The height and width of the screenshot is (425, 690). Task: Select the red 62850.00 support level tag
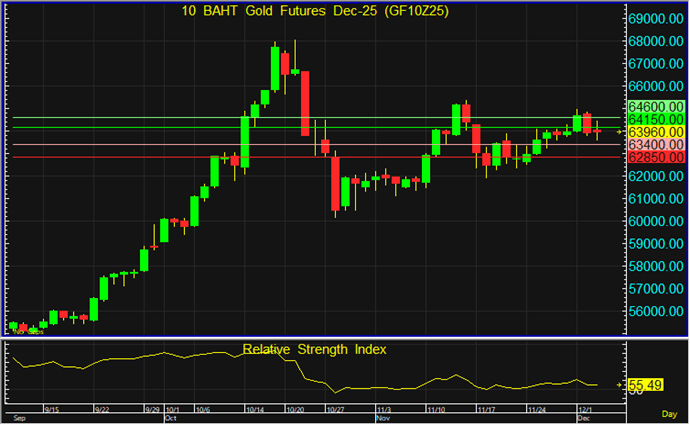pos(655,157)
